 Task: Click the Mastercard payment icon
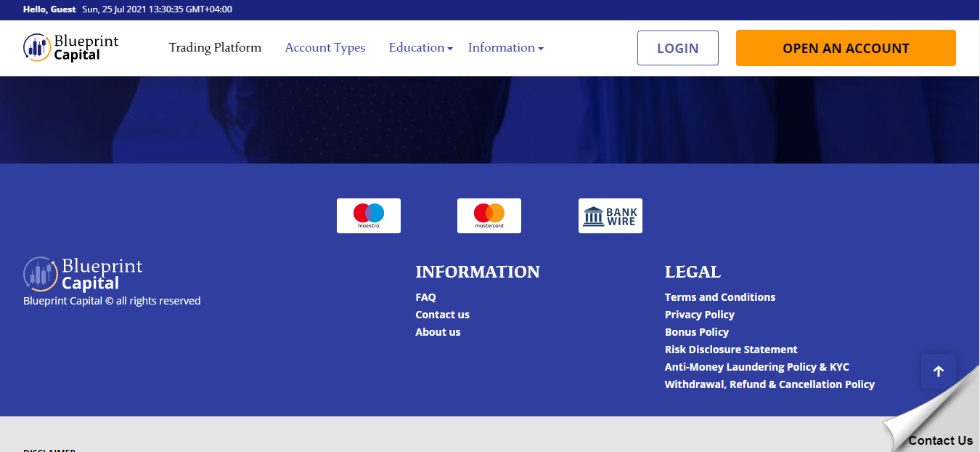(489, 216)
